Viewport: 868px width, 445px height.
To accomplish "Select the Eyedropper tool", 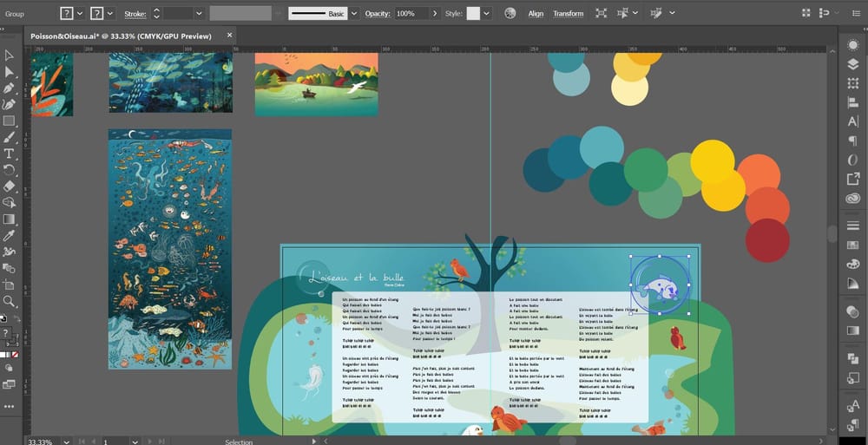I will [9, 236].
